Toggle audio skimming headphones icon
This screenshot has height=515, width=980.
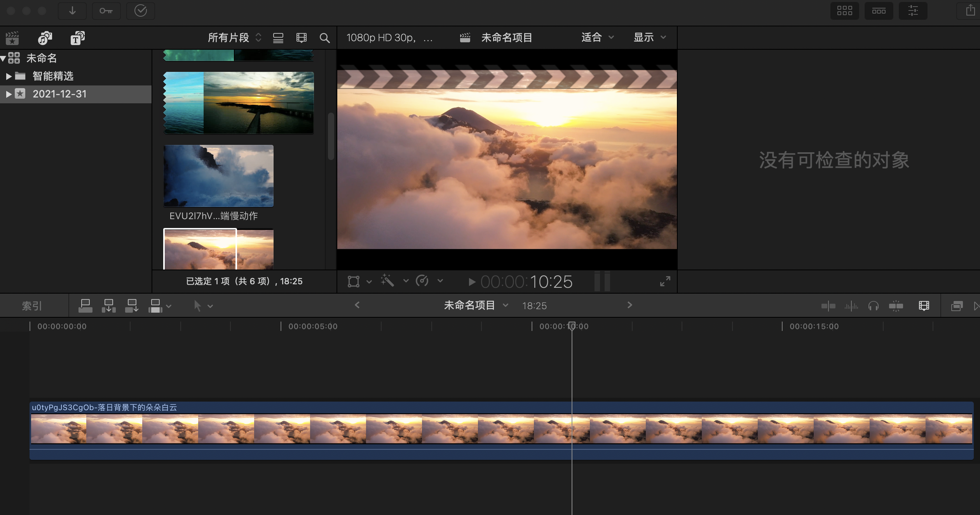[873, 306]
